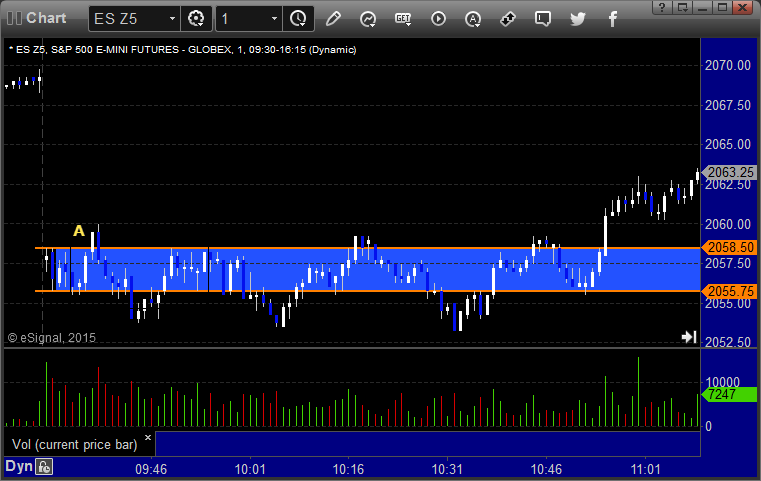761x481 pixels.
Task: Close the chart window
Action: pos(743,7)
